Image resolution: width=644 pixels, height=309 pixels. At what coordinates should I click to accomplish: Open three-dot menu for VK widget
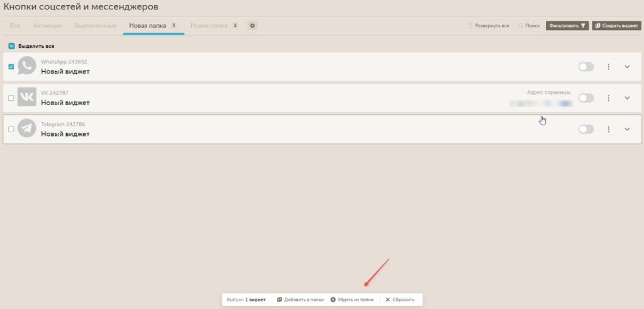(608, 98)
